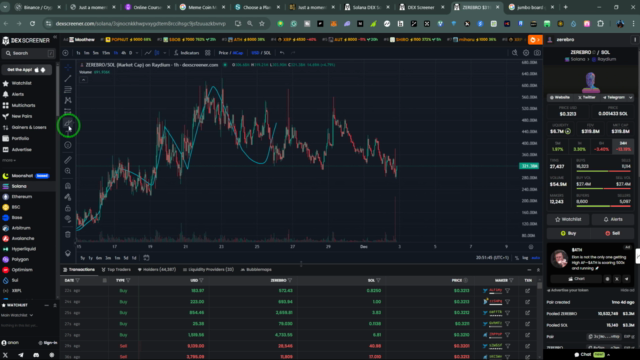
Task: Expand the chart style dropdown arrow
Action: click(x=165, y=53)
